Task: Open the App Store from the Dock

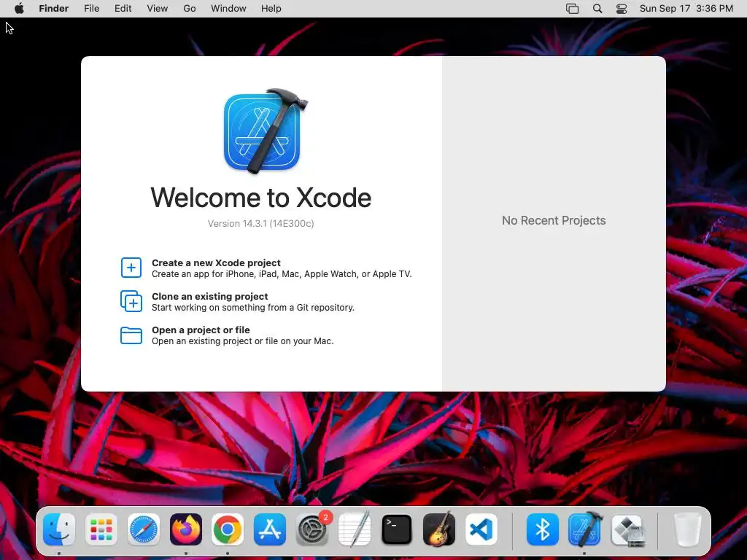Action: [x=270, y=529]
